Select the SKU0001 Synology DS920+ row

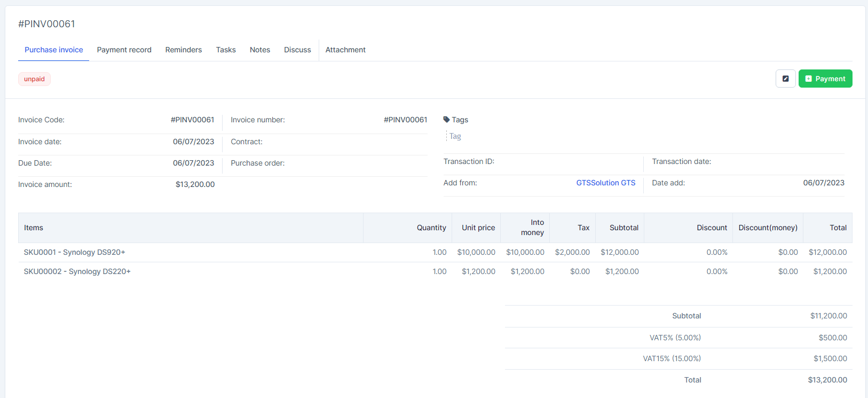tap(435, 252)
